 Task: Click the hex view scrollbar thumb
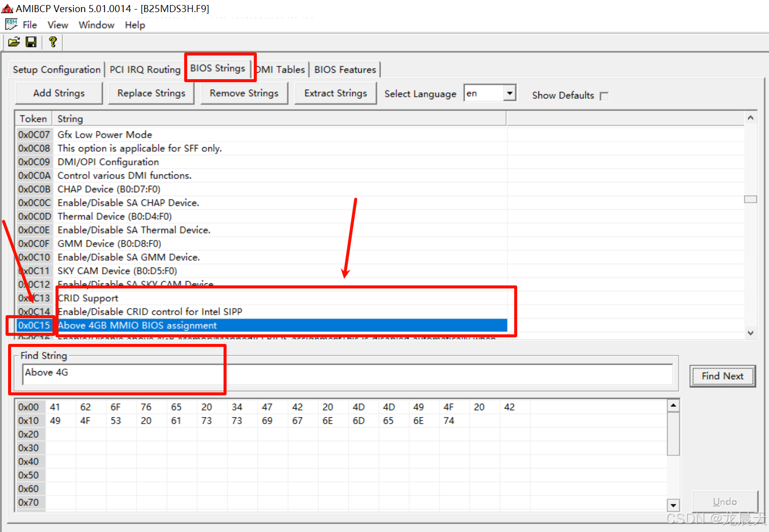[x=673, y=434]
